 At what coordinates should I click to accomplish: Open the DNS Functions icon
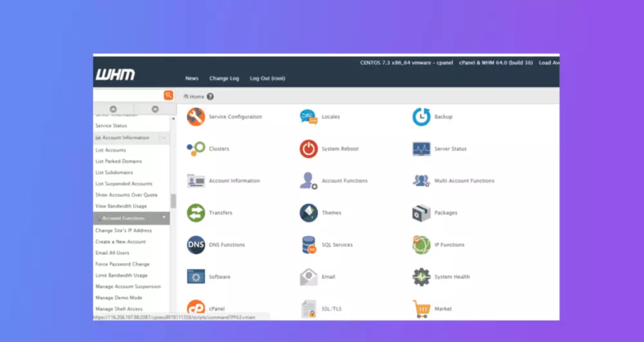tap(196, 245)
